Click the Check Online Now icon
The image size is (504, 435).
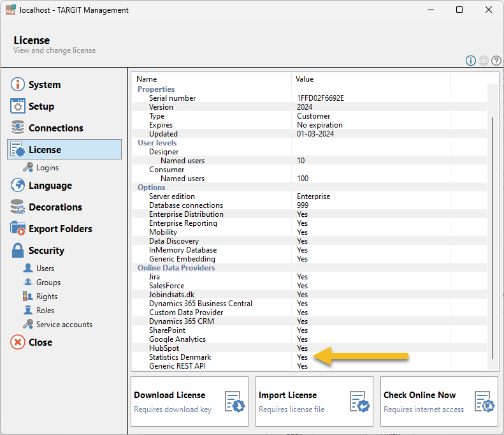484,402
